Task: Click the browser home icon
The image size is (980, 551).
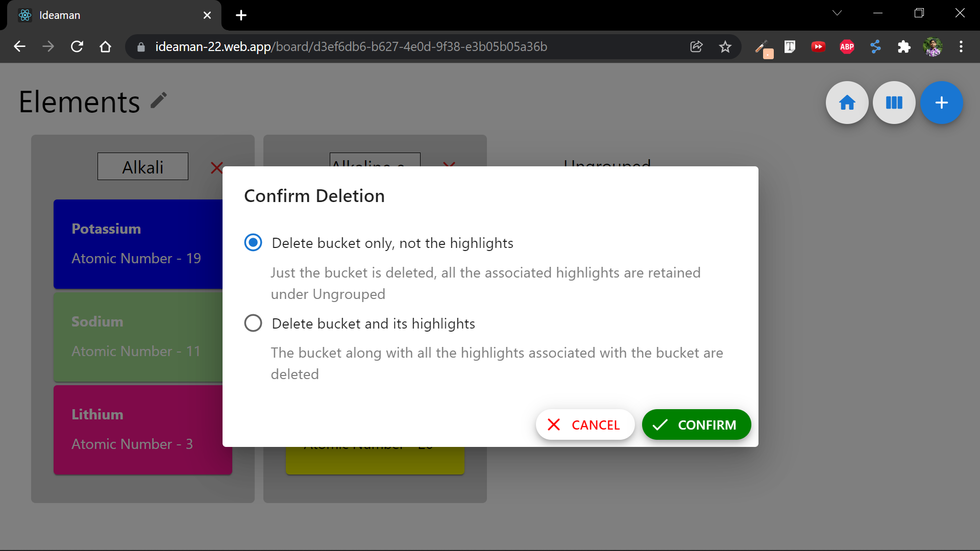Action: click(105, 46)
